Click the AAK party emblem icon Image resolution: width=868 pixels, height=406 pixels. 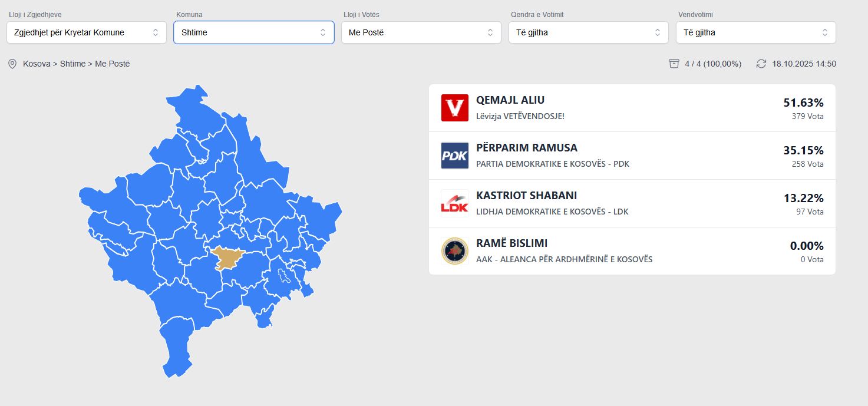click(454, 251)
